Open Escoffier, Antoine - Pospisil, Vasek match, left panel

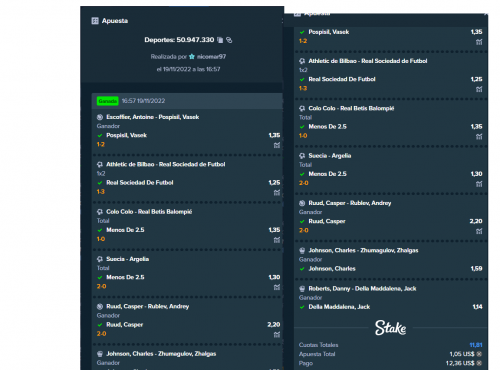(153, 117)
